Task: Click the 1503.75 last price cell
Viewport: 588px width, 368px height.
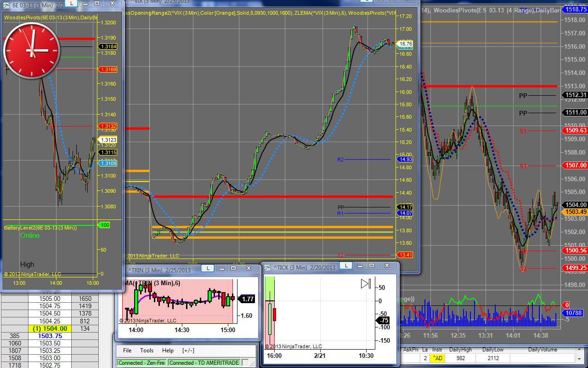Action: coord(50,336)
